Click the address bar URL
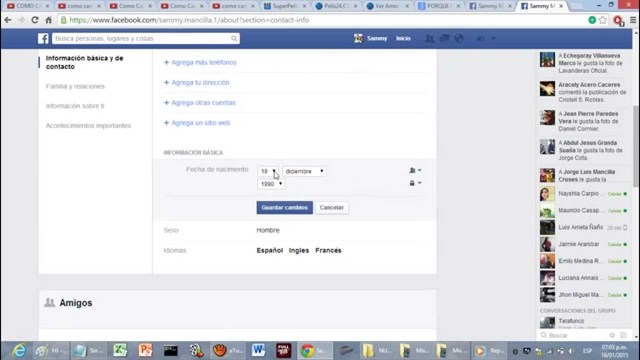The width and height of the screenshot is (640, 360). pyautogui.click(x=189, y=20)
